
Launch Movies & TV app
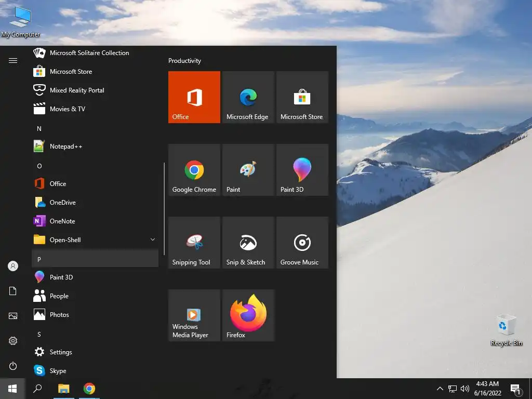pos(95,109)
